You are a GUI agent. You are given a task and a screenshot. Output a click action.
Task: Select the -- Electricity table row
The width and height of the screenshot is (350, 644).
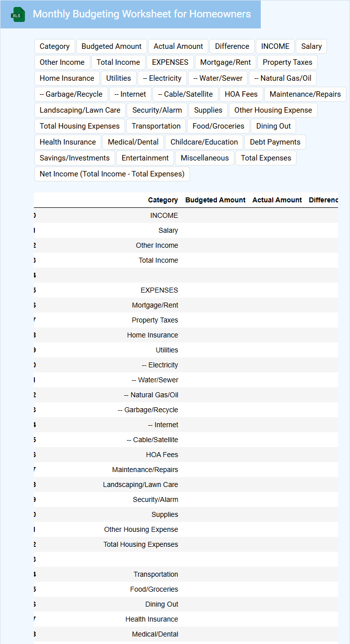point(160,365)
